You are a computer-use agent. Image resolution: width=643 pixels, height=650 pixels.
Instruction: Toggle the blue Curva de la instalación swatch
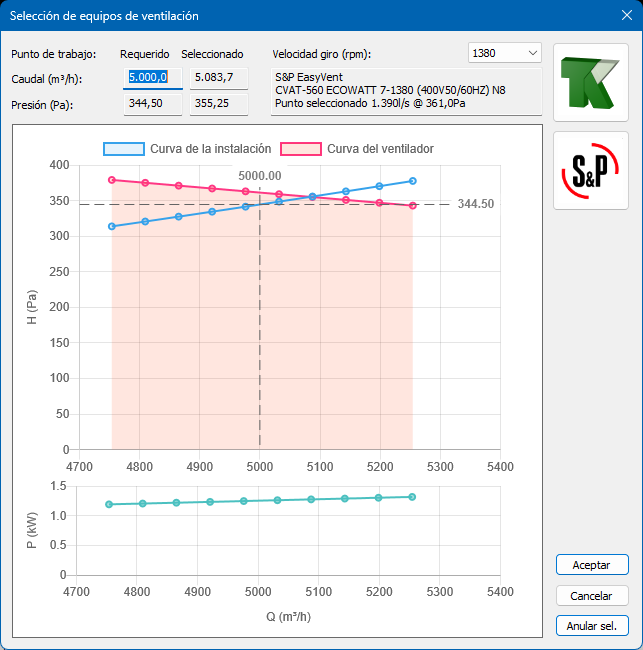(x=124, y=149)
